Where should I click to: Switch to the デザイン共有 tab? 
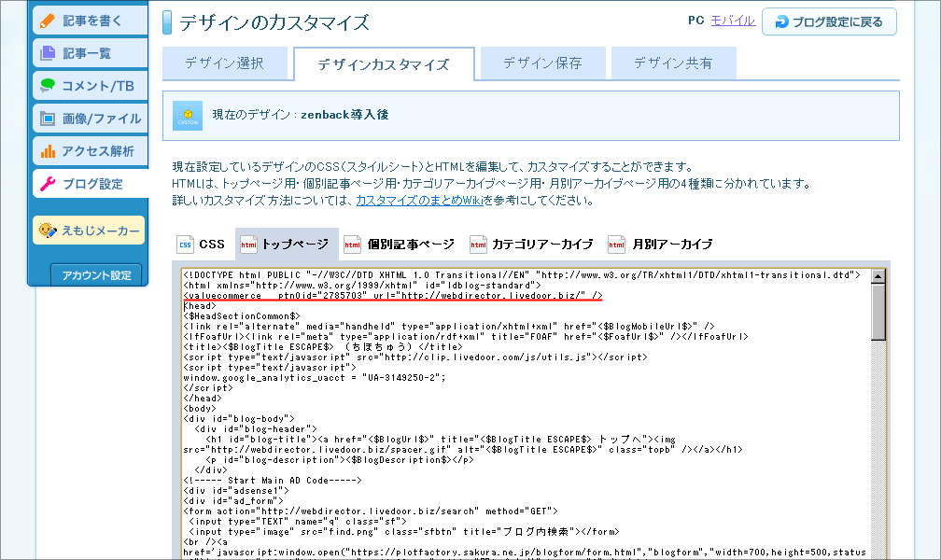tap(673, 63)
